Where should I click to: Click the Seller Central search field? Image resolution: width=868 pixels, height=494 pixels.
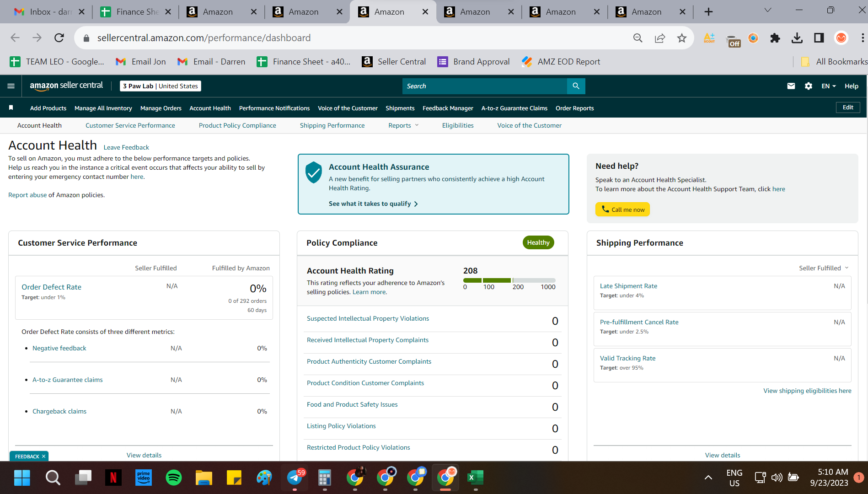click(x=485, y=86)
